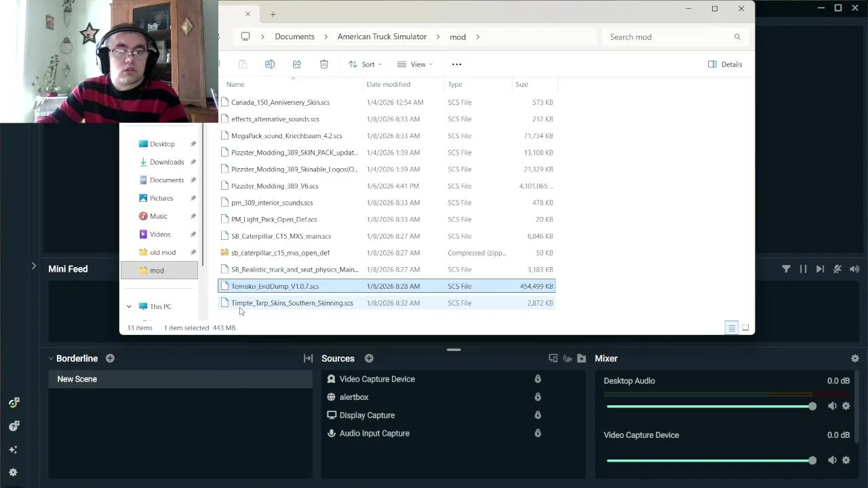Toggle lock on Display Capture source
This screenshot has height=488, width=868.
click(x=538, y=415)
